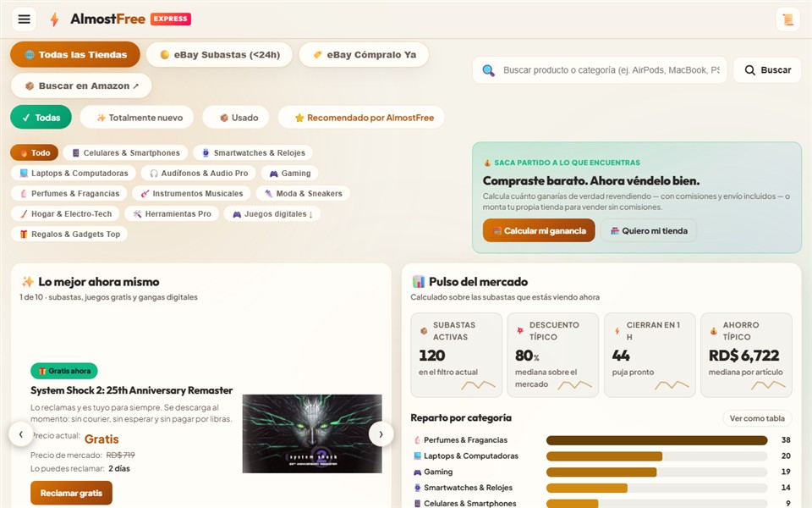Choose Celulares & Smartphones category chip
The width and height of the screenshot is (812, 508).
[125, 153]
